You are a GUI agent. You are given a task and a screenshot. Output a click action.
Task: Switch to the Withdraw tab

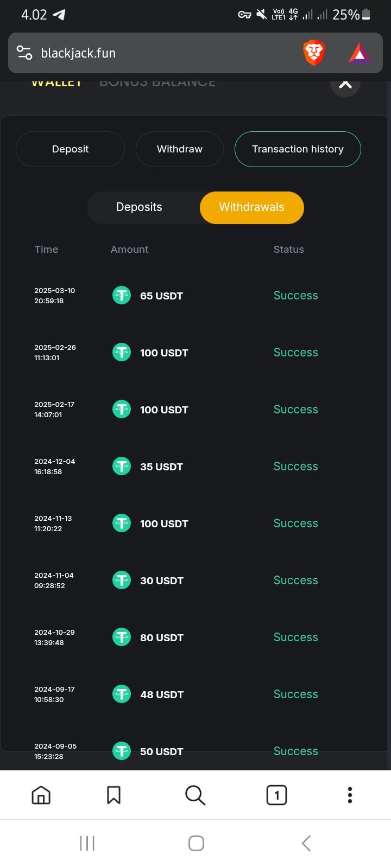[179, 149]
